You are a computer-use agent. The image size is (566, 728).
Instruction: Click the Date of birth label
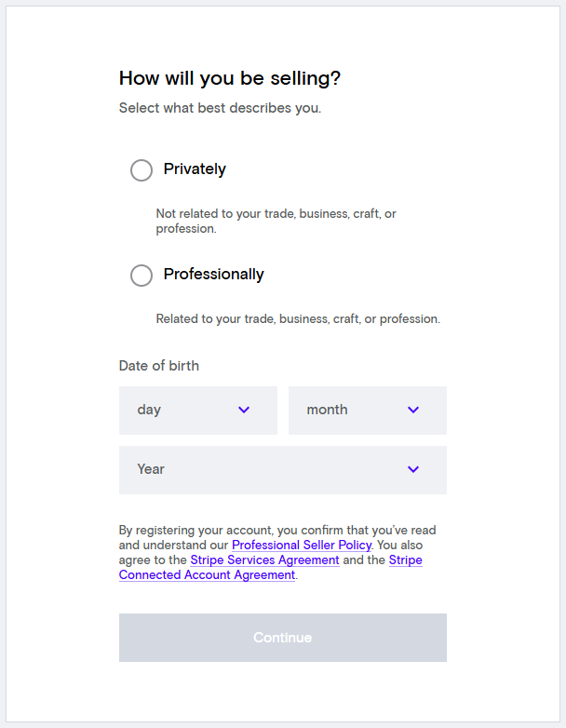pyautogui.click(x=159, y=366)
